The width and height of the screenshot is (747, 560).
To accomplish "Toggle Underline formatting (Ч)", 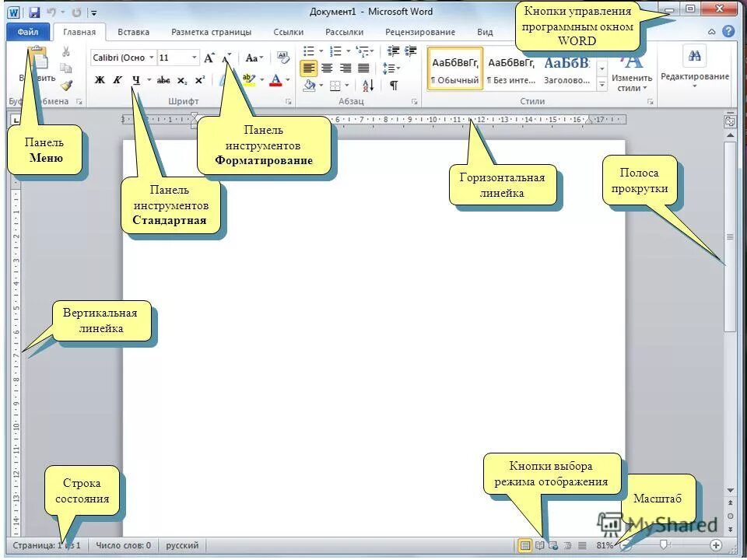I will [136, 80].
